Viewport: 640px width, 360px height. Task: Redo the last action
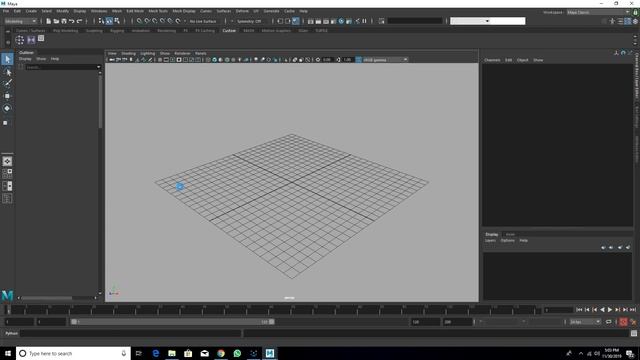coord(80,21)
